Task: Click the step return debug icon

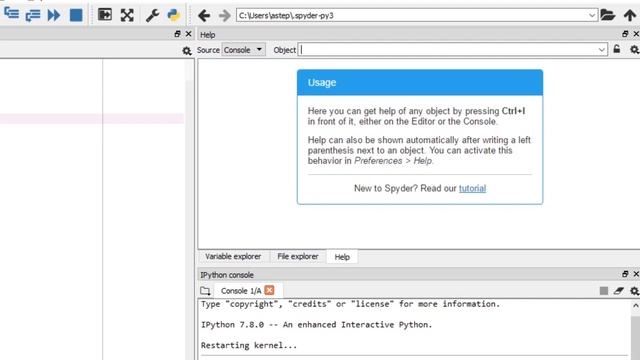Action: click(x=33, y=16)
